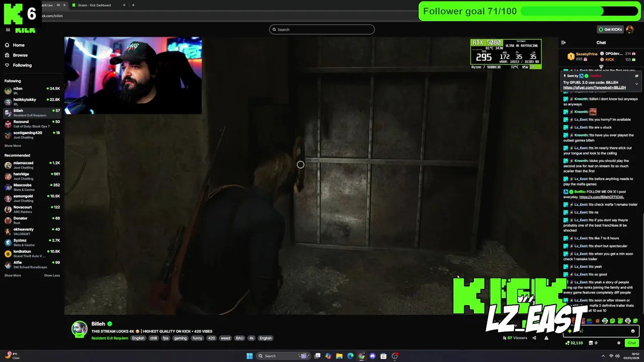Open asmongold recommended channel

point(32,198)
